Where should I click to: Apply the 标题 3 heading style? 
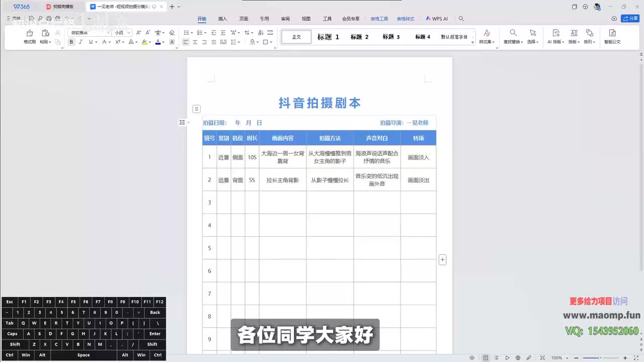pyautogui.click(x=391, y=37)
